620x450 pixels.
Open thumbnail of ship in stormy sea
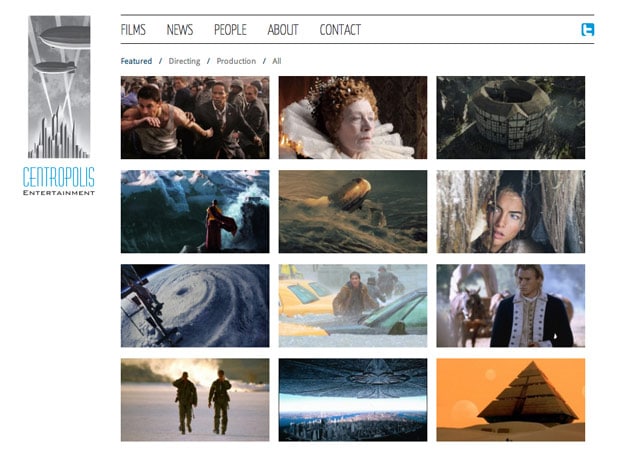353,212
